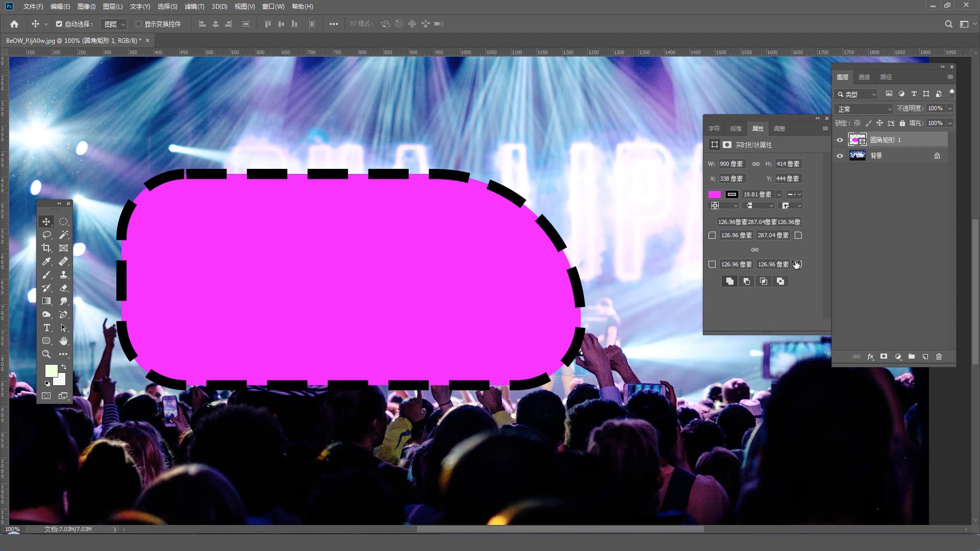The height and width of the screenshot is (551, 980).
Task: Select the Zoom tool in toolbox
Action: point(46,354)
